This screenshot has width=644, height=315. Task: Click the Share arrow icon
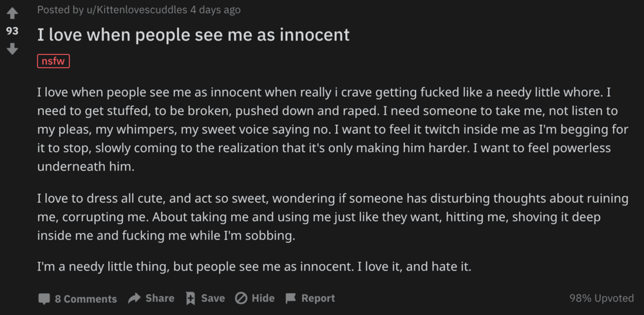[x=134, y=298]
